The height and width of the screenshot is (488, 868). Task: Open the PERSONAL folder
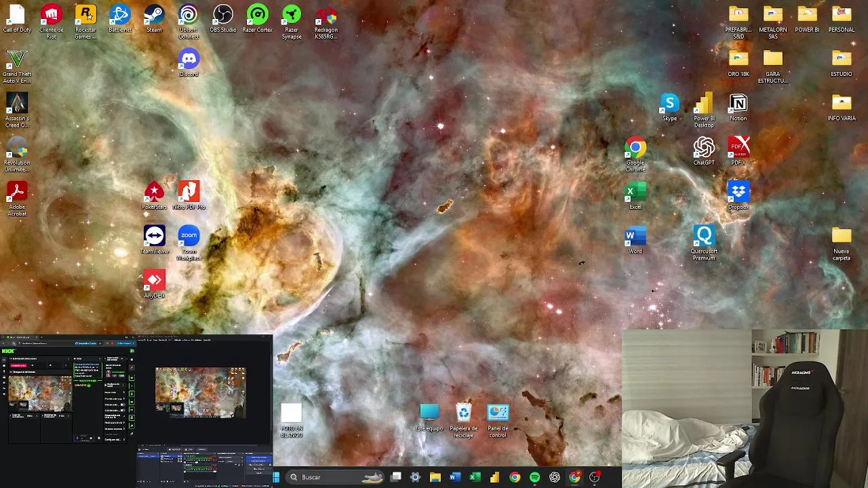(x=842, y=20)
